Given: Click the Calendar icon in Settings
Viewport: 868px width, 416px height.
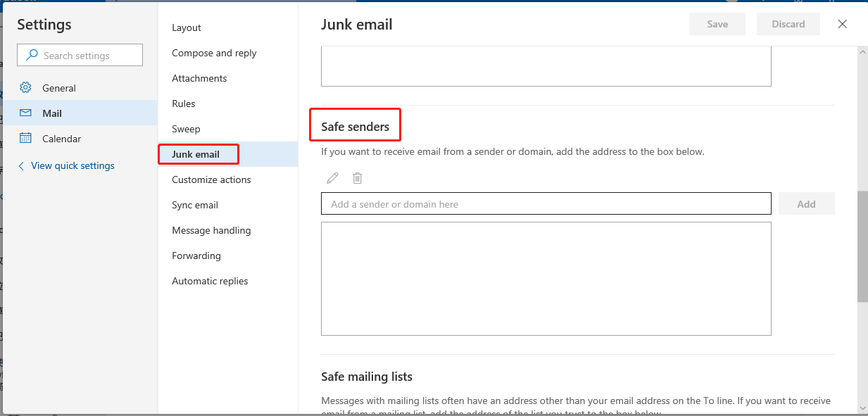Looking at the screenshot, I should 26,139.
